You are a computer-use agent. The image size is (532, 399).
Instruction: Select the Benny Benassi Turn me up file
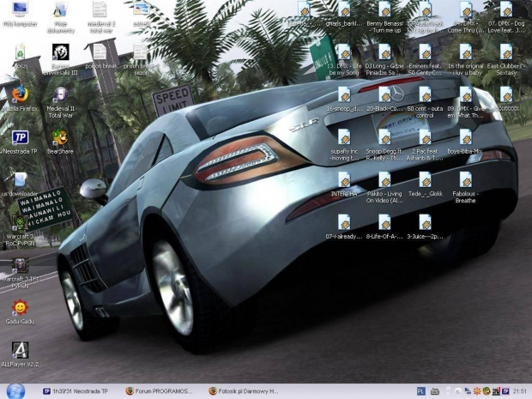pyautogui.click(x=384, y=10)
